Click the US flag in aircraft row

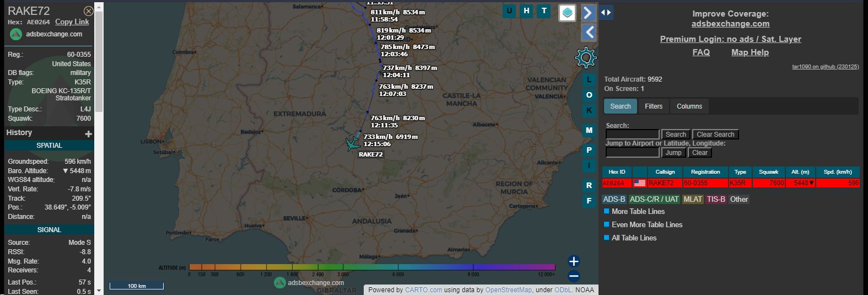(639, 183)
